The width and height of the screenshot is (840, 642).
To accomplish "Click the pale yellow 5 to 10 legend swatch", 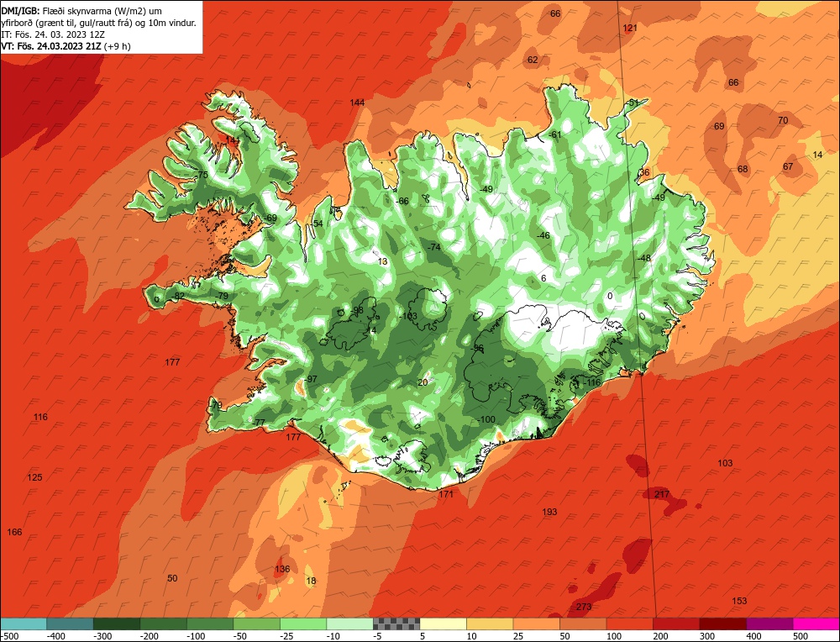I will pos(443,624).
